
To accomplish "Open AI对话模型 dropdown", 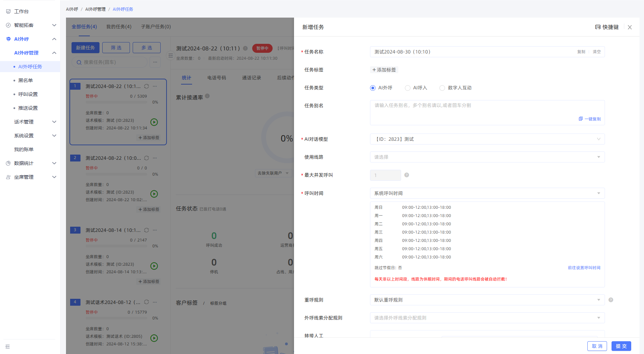I will 487,139.
